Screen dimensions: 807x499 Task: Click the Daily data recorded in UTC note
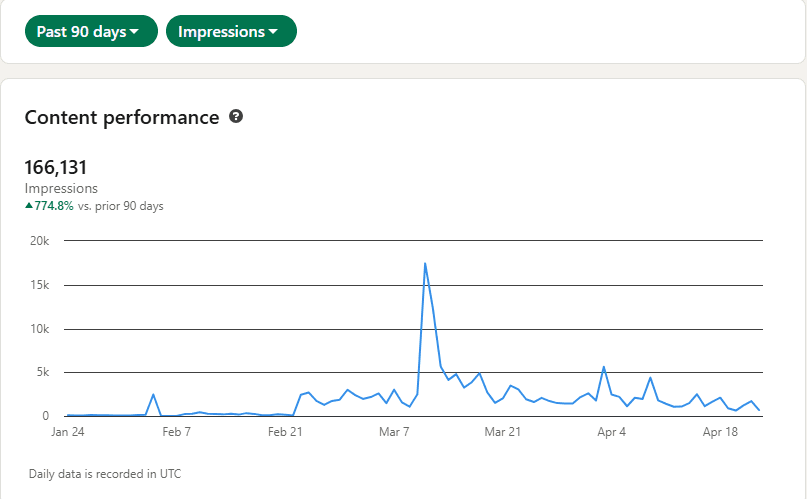tap(105, 474)
